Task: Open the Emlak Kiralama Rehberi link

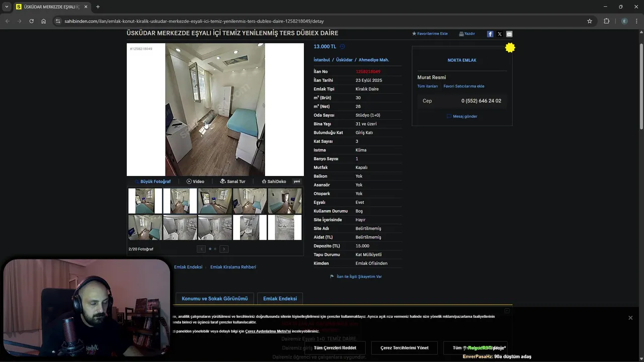Action: (233, 267)
